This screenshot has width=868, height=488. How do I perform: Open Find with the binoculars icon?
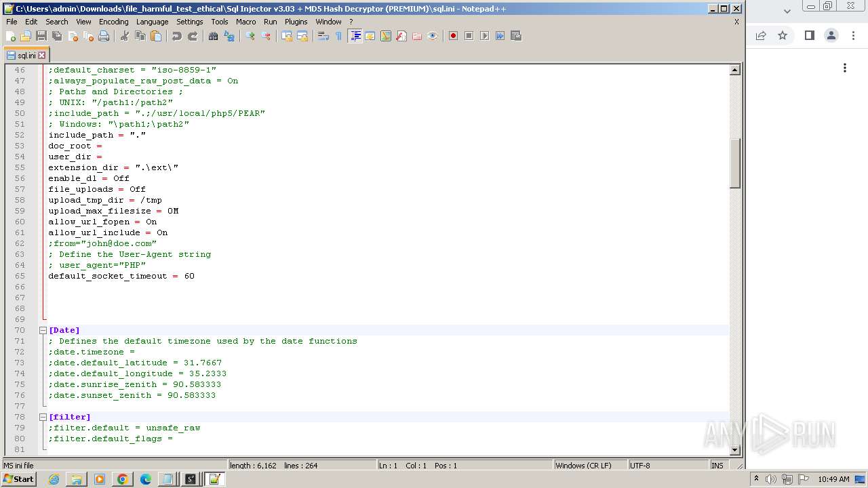tap(214, 36)
